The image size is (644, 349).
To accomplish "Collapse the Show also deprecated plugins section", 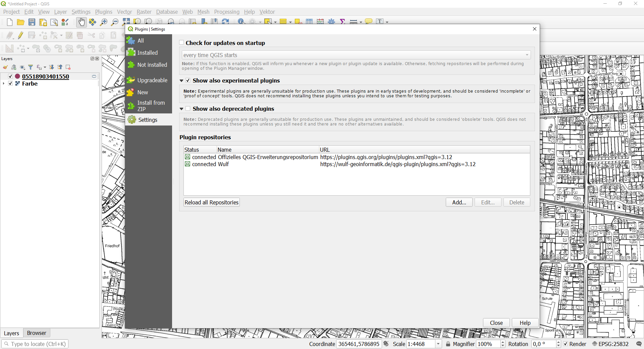I will 181,109.
